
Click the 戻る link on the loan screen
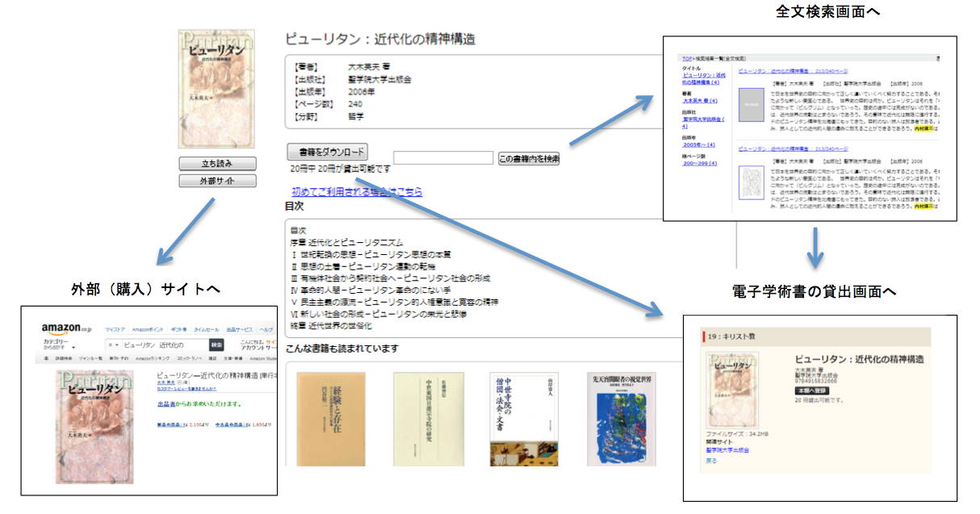point(710,460)
